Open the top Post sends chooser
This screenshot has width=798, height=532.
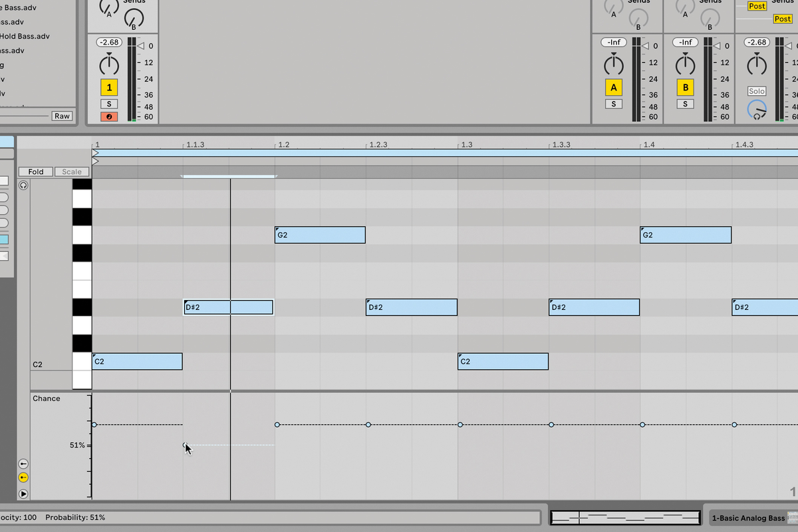point(757,6)
